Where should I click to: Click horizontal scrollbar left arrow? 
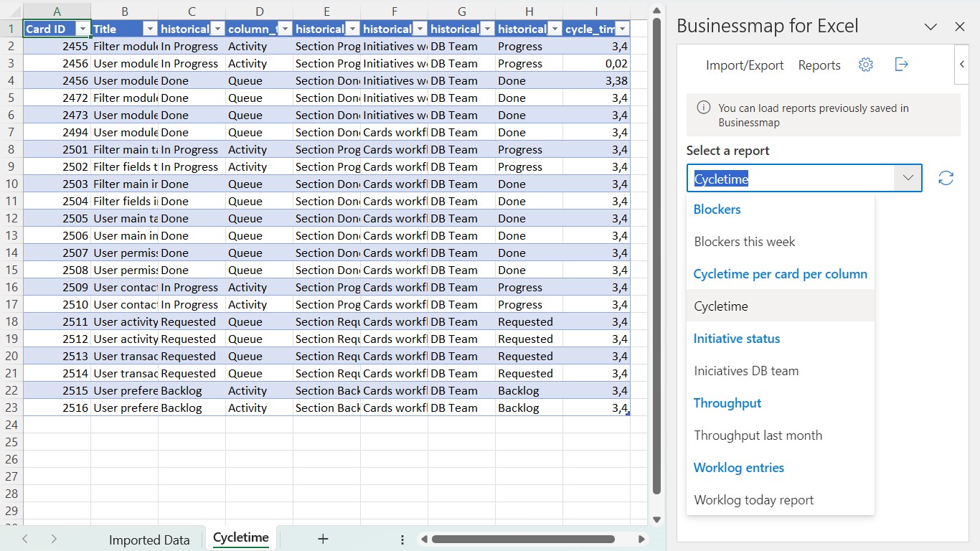point(424,540)
